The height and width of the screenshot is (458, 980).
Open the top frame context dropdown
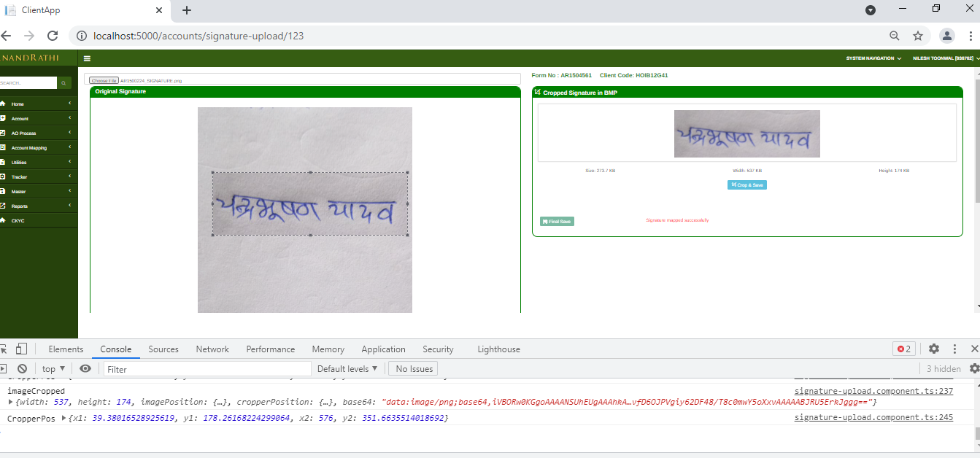53,368
